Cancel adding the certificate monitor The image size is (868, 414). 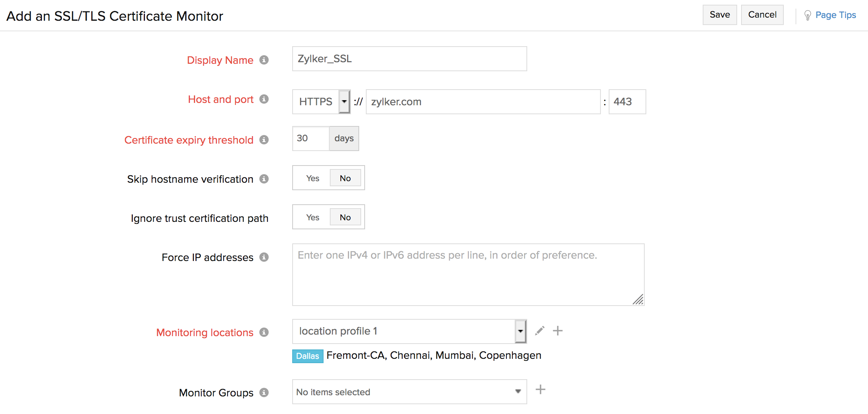point(762,15)
